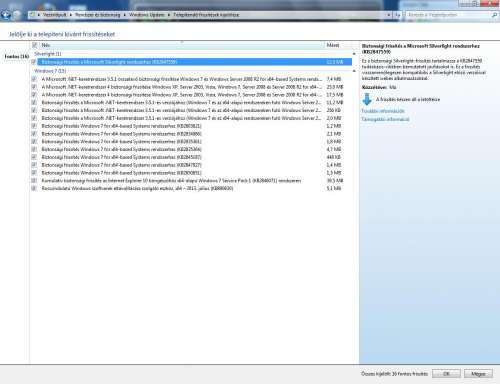500x384 pixels.
Task: Select the Windows 7 update row sized 1,4 MB
Action: (x=192, y=165)
